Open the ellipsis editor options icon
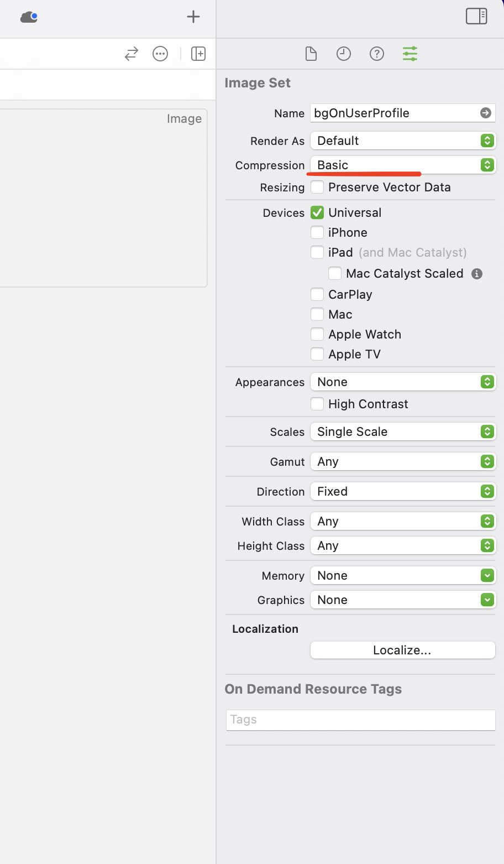504x864 pixels. (160, 54)
